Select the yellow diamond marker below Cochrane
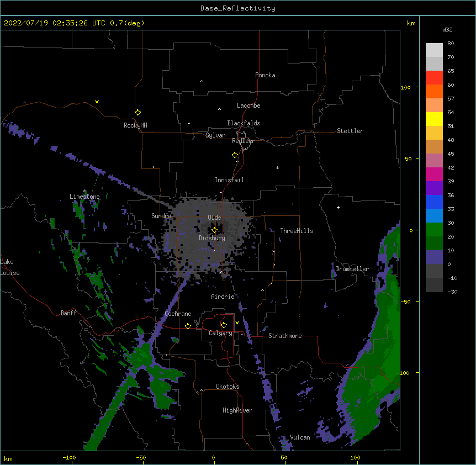The image size is (476, 465). click(188, 326)
